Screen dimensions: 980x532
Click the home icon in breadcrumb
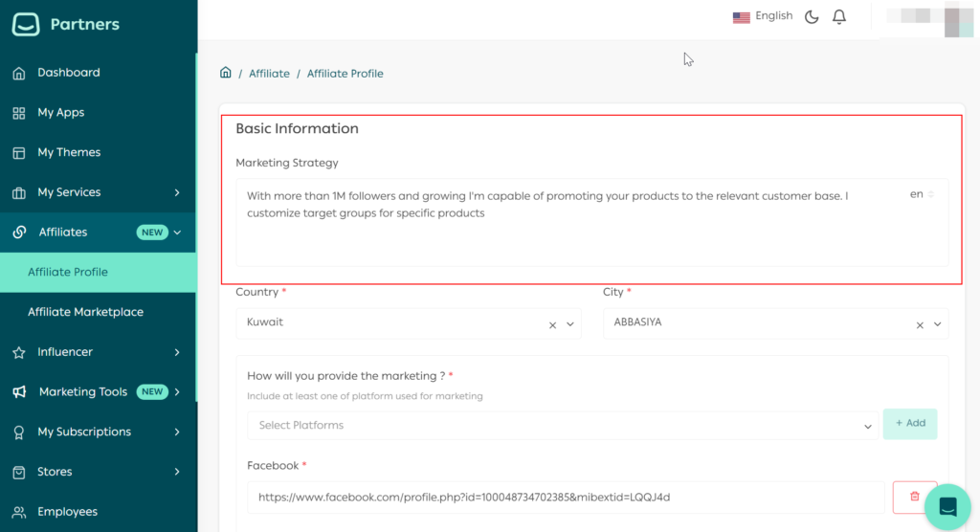tap(226, 73)
